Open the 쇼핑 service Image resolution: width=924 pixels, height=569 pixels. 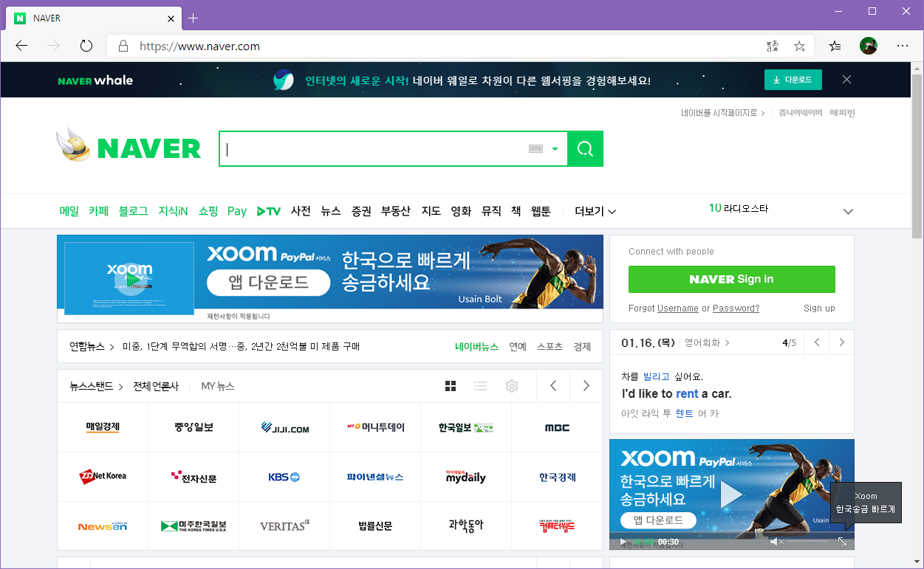click(208, 211)
